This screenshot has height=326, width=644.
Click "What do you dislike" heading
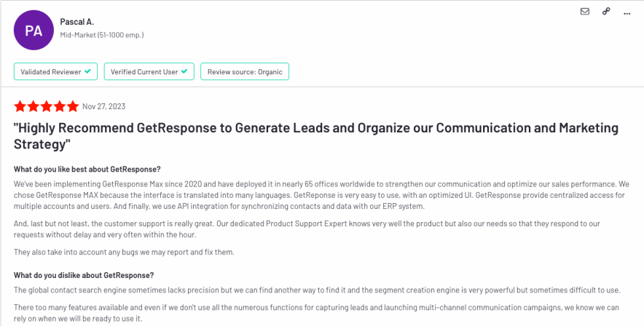(83, 275)
